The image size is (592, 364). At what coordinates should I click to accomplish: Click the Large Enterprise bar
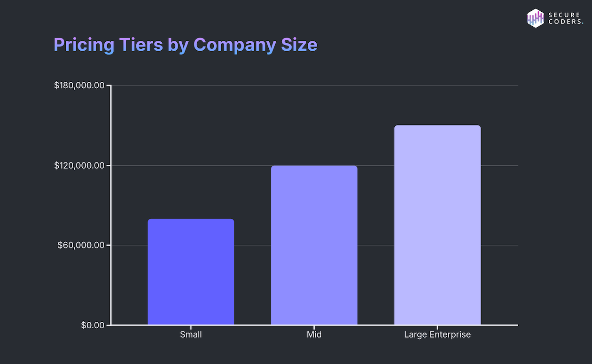[437, 225]
